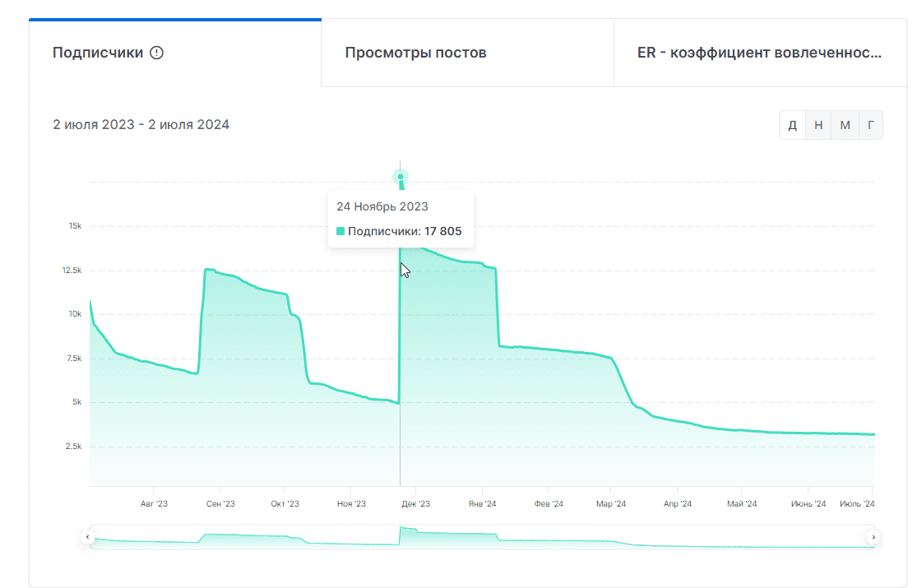Click the Июль '24 x-axis label
Screen dimensions: 922x588
pos(856,504)
